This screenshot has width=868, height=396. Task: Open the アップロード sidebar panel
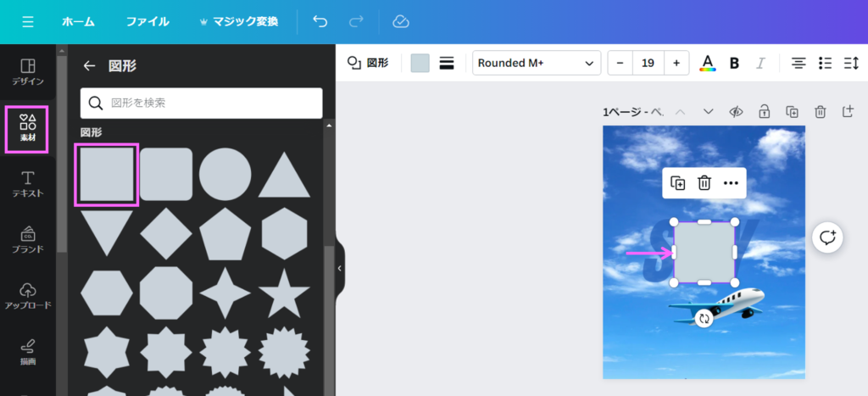[28, 296]
